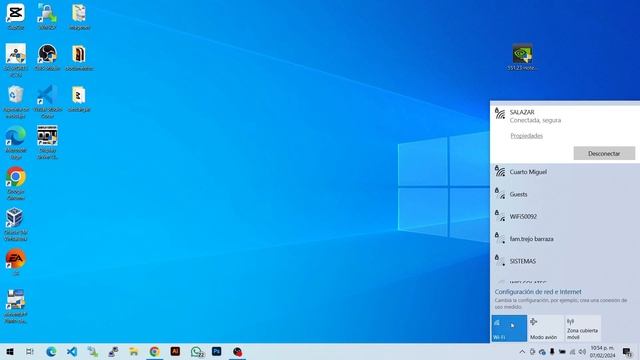Open the red bug app on the taskbar

coord(238,351)
